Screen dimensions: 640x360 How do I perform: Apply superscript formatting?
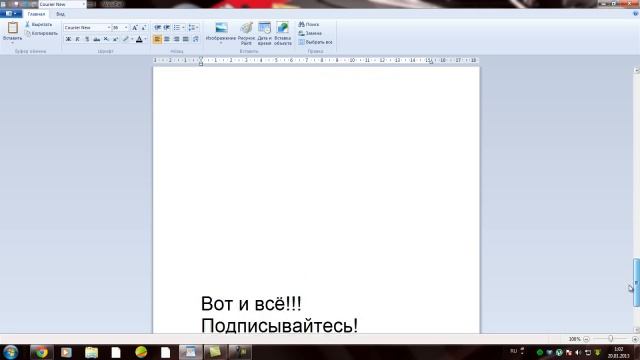(116, 39)
